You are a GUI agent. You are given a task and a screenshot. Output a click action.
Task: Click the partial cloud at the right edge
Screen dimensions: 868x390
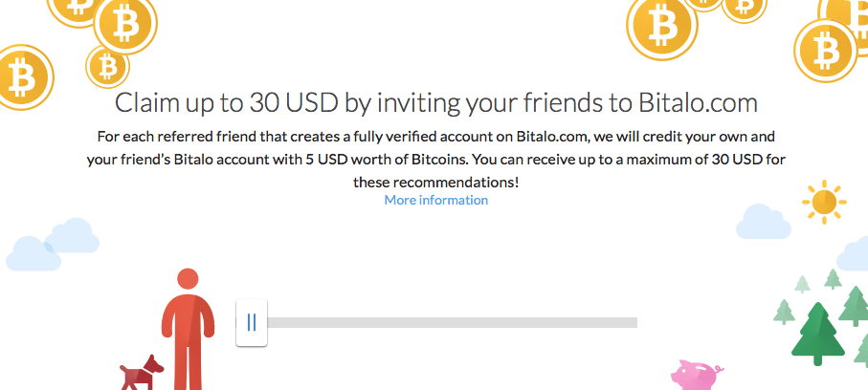coord(854,253)
